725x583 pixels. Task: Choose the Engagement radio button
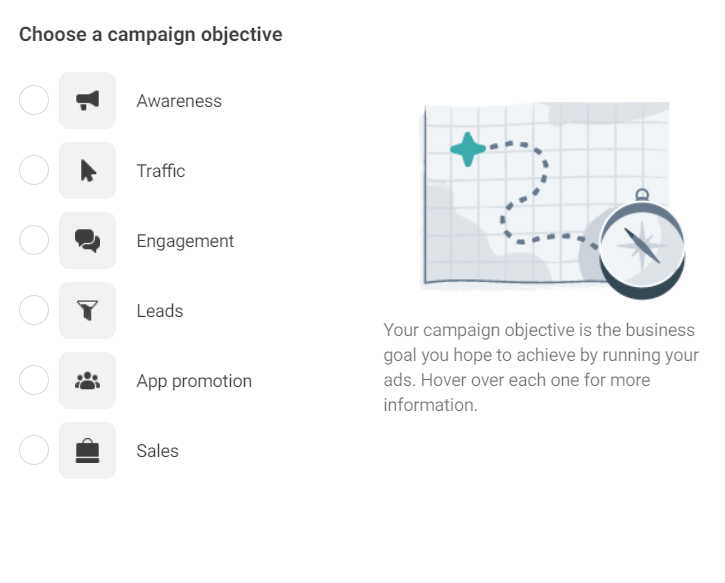[34, 241]
